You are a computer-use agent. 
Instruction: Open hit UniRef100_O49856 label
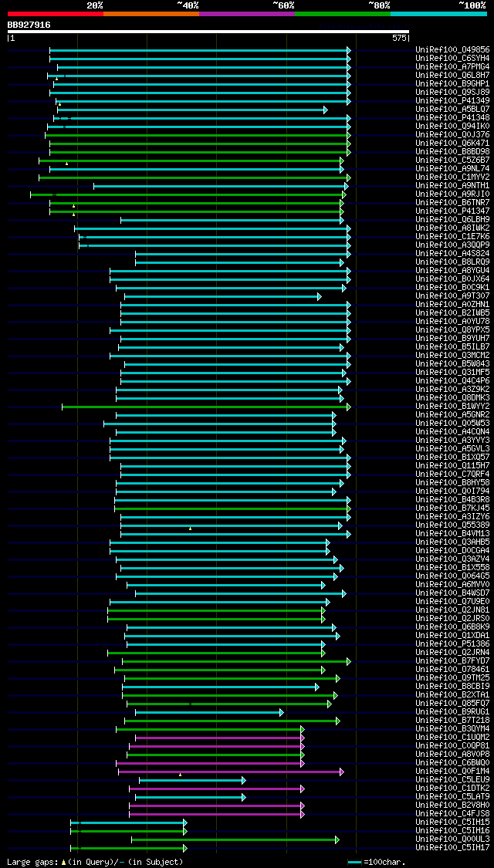452,50
